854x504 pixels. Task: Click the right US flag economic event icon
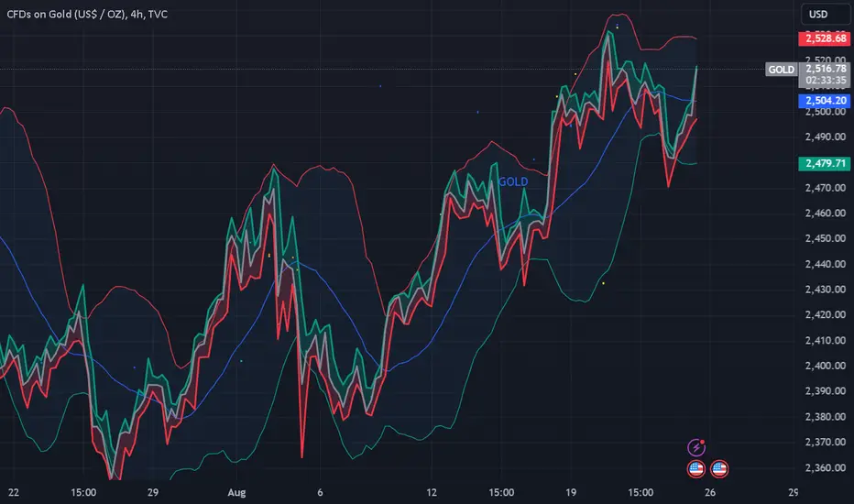tap(719, 468)
